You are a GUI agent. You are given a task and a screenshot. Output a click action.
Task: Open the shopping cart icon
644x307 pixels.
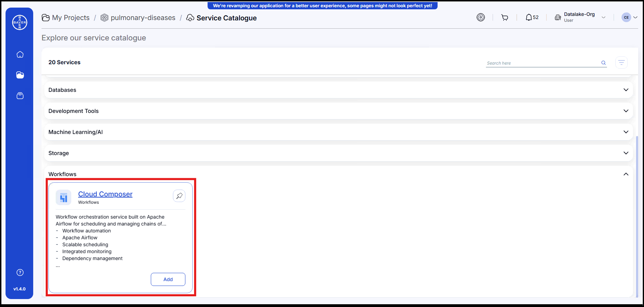coord(505,18)
